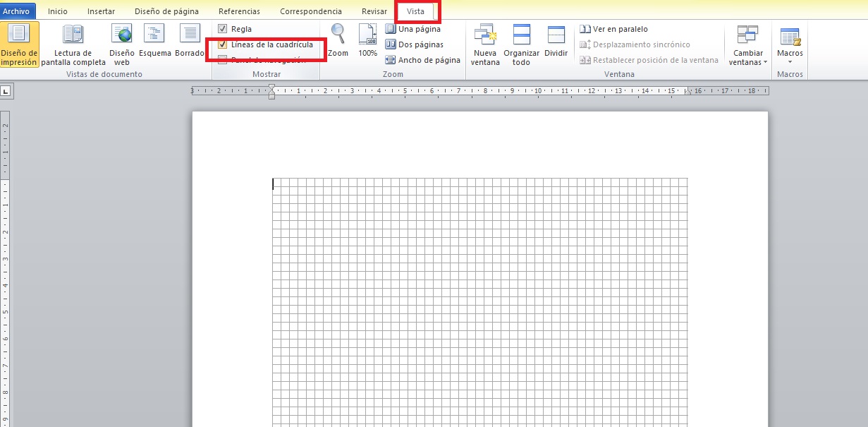Open Diseño web view
Viewport: 868px width, 427px height.
121,44
